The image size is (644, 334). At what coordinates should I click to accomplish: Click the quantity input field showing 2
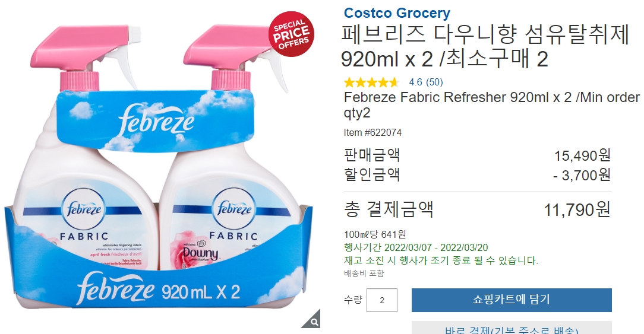coord(382,300)
